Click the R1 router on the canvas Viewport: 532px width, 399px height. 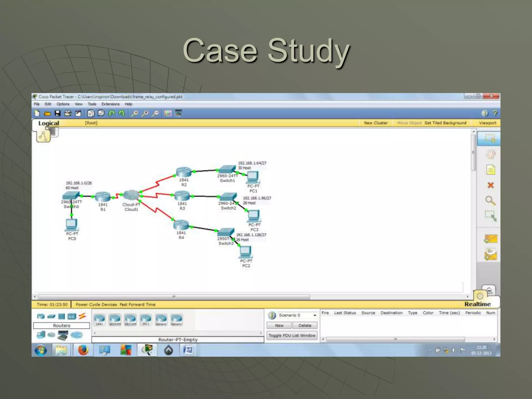(103, 197)
